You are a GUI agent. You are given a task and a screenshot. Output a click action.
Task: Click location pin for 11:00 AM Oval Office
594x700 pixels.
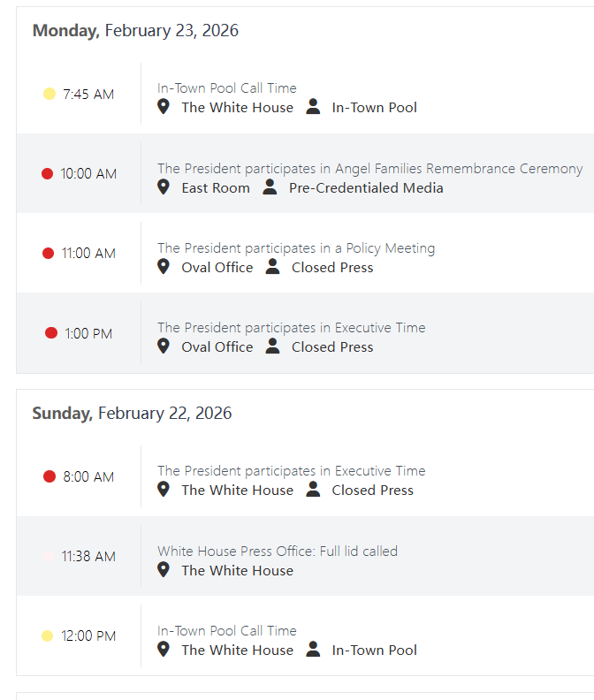click(163, 267)
